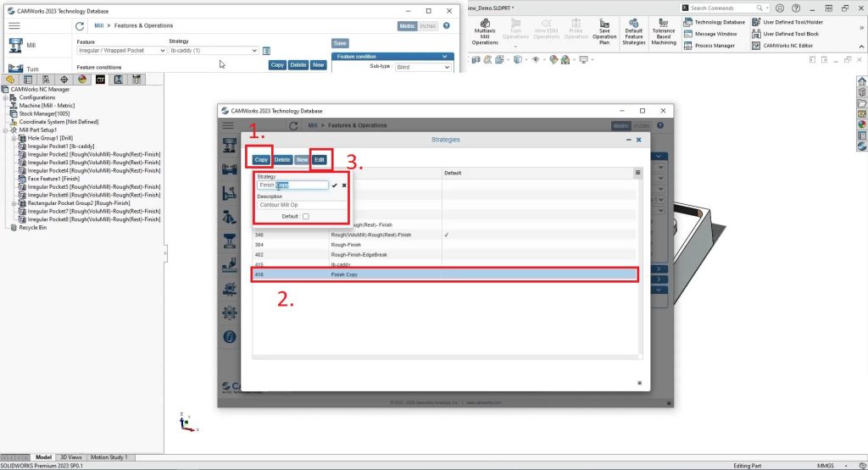This screenshot has height=470, width=868.
Task: Open File Explorer folder icon in task pane
Action: click(x=862, y=103)
